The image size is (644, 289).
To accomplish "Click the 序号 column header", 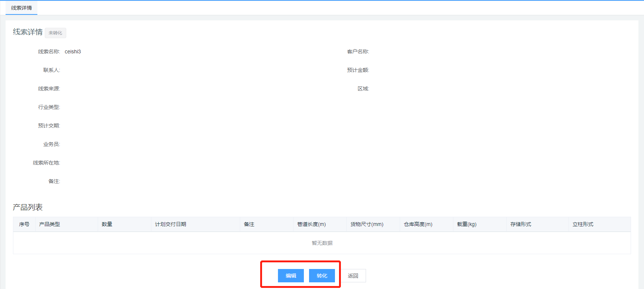I will click(24, 224).
